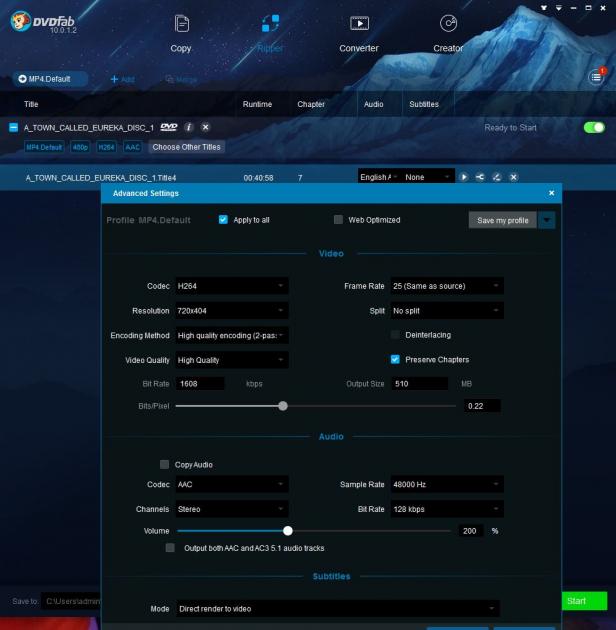This screenshot has width=616, height=630.
Task: Click the video Bit Rate field
Action: [x=200, y=384]
